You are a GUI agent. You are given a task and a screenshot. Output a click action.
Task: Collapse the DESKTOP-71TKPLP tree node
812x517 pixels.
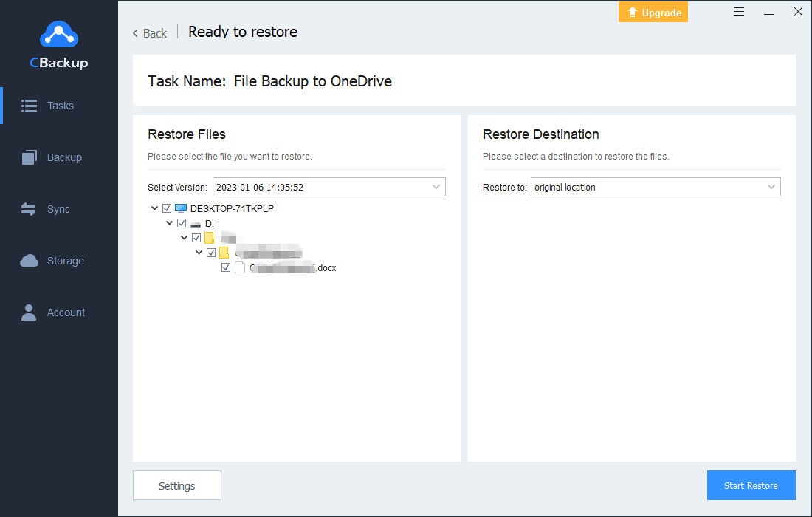pyautogui.click(x=154, y=208)
